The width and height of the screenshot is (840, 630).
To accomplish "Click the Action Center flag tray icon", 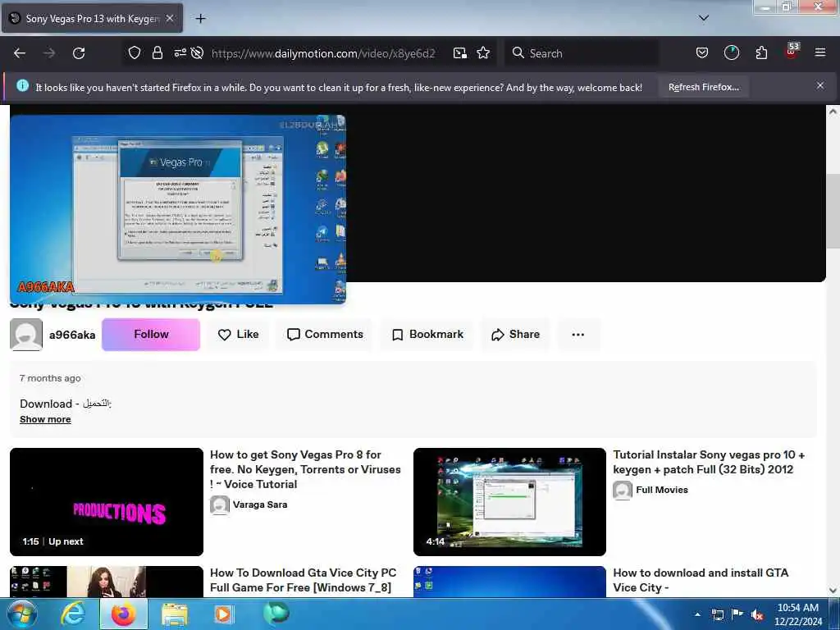I will [737, 614].
